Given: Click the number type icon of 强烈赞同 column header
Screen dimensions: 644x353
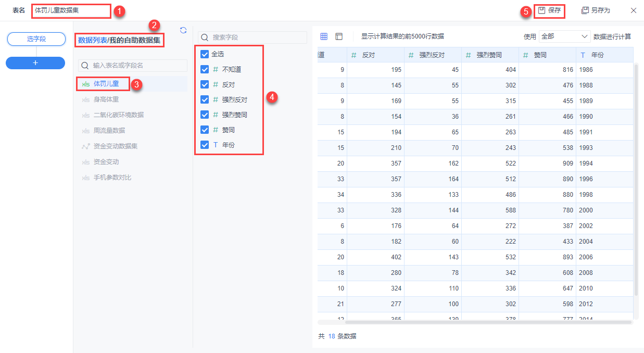Looking at the screenshot, I should (x=469, y=55).
